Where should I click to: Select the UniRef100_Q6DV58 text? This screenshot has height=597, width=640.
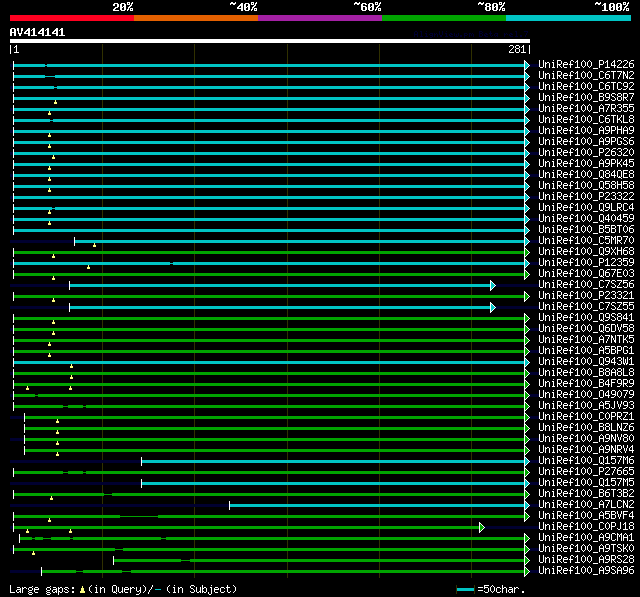tap(586, 329)
